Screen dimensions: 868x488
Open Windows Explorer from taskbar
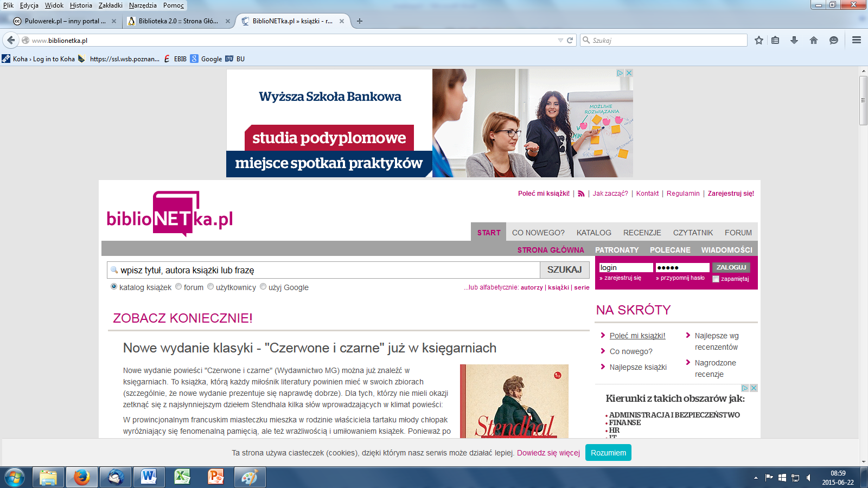pos(48,477)
